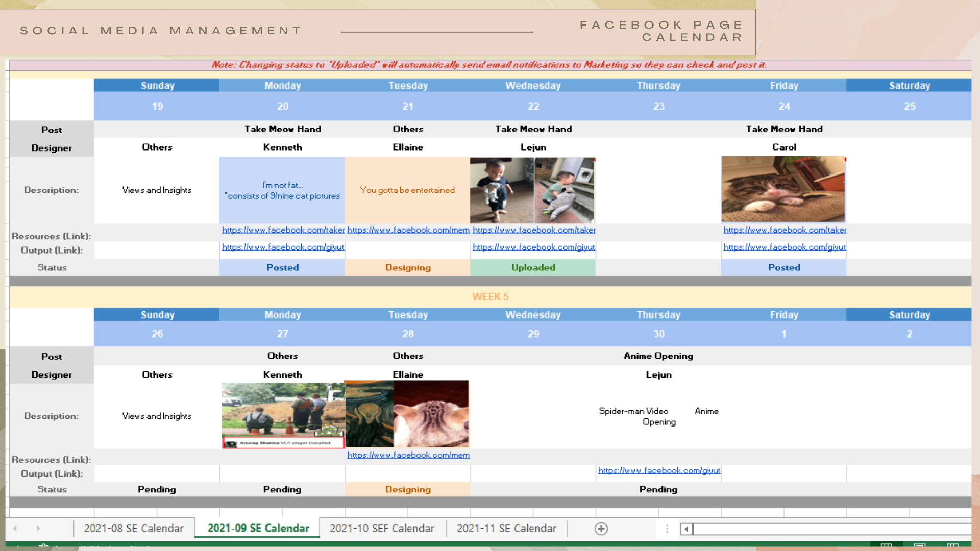
Task: Select 'Views and Insights' under Sunday 26
Action: (157, 416)
